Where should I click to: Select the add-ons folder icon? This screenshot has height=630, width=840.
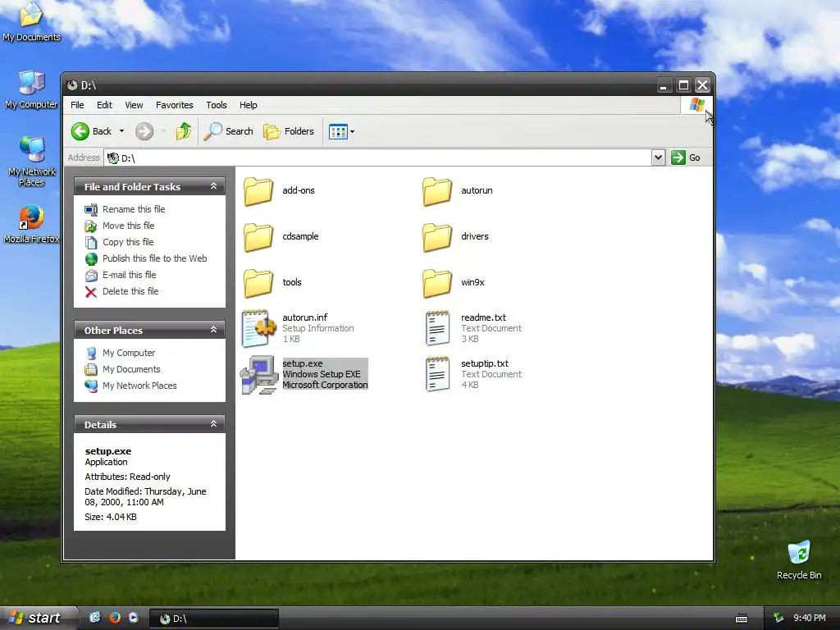(x=258, y=192)
